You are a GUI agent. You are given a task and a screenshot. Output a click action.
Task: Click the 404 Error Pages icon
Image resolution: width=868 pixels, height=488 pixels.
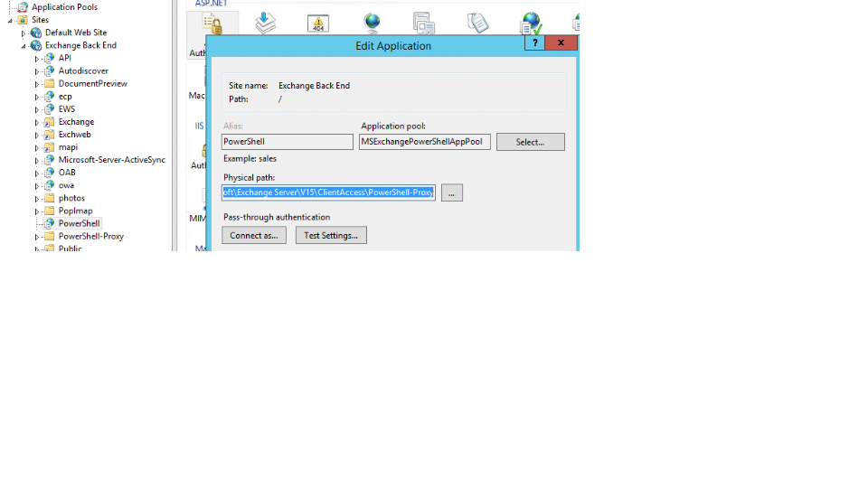318,23
